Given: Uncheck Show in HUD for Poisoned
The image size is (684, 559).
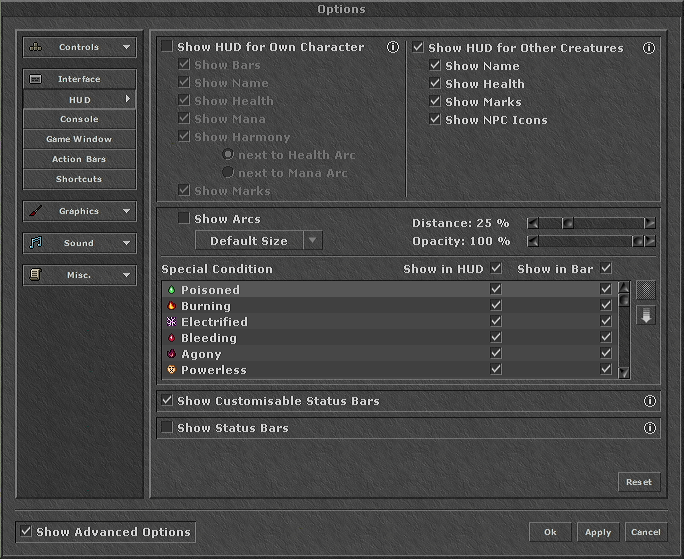Looking at the screenshot, I should tap(496, 289).
